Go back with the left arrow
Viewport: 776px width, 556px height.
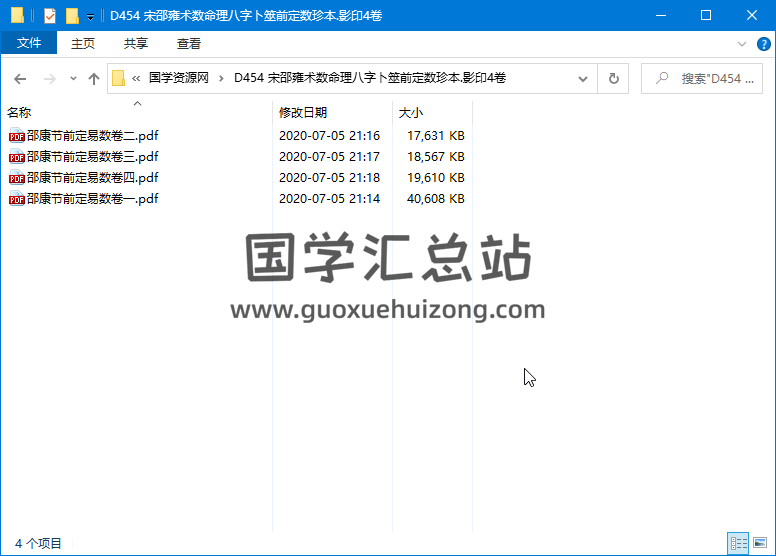tap(20, 79)
